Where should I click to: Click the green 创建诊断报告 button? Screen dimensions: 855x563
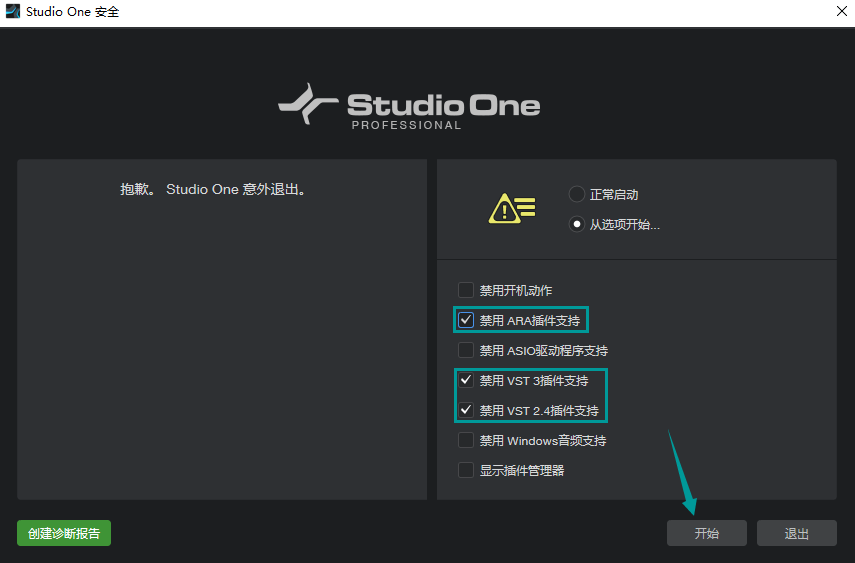click(x=64, y=533)
